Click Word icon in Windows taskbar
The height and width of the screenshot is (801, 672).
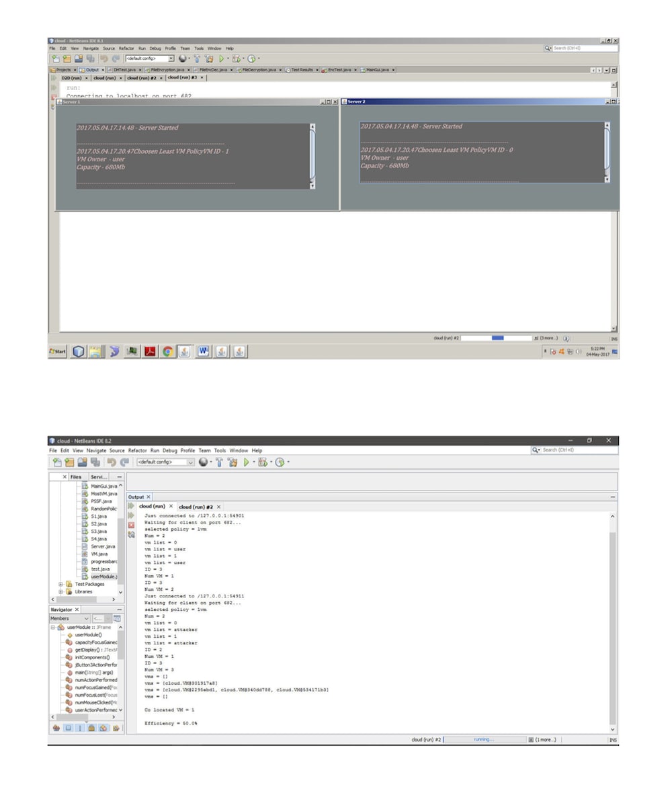coord(203,351)
